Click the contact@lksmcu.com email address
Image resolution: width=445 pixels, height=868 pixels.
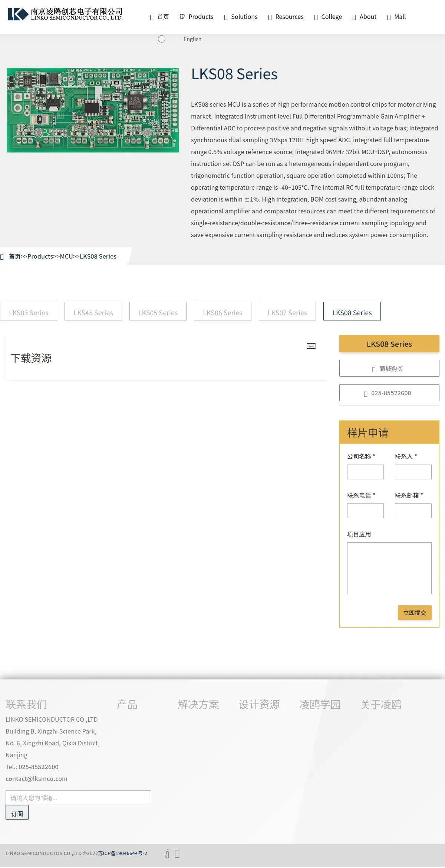click(36, 779)
